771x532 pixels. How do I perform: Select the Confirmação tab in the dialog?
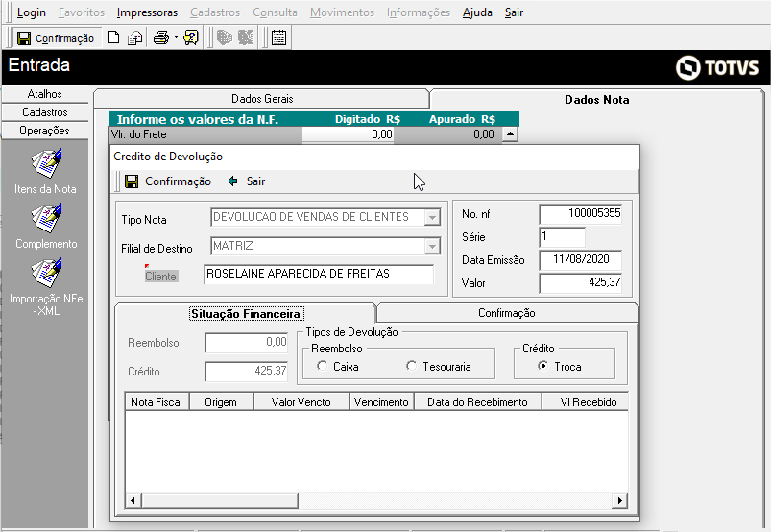506,313
